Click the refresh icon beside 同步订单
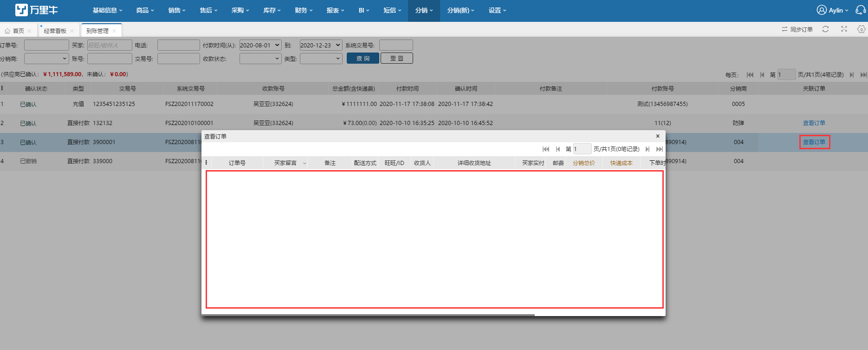868x350 pixels. click(825, 29)
